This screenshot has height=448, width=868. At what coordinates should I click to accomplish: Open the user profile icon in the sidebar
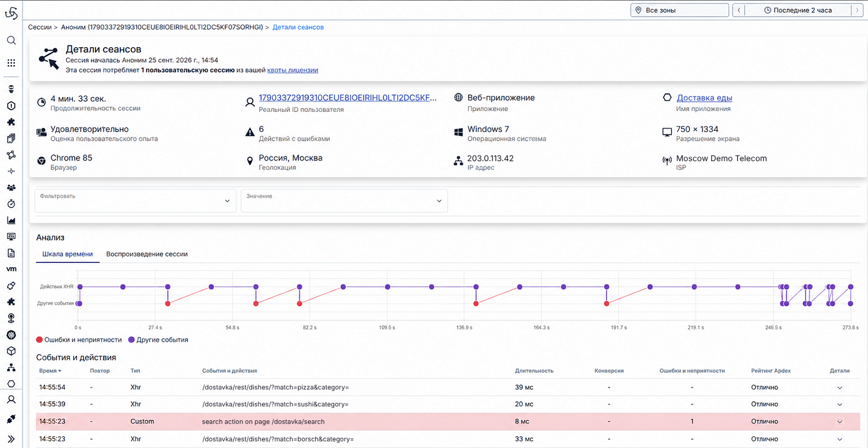coord(11,400)
